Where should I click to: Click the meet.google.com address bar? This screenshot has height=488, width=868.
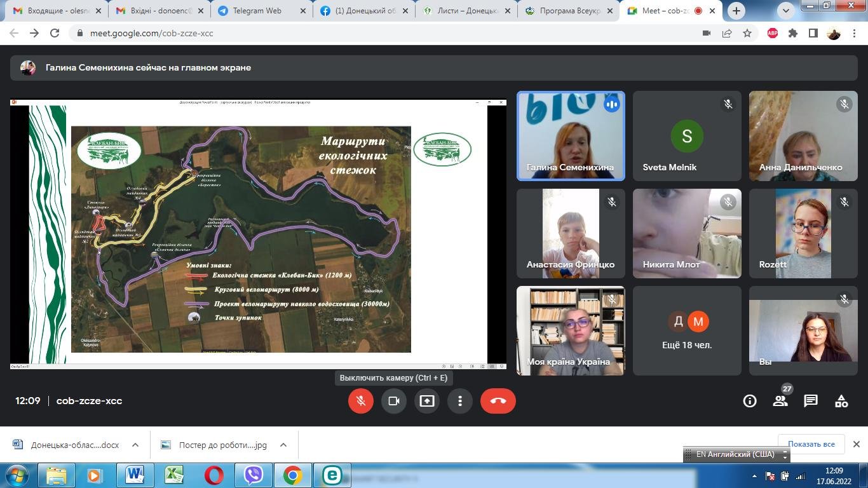coord(381,33)
